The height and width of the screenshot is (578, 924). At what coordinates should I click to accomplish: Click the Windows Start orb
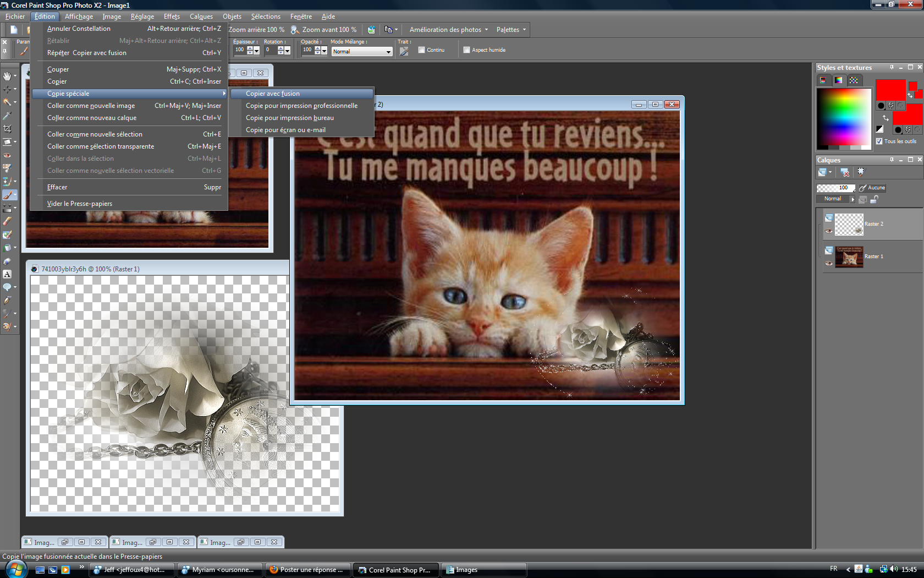pyautogui.click(x=15, y=569)
